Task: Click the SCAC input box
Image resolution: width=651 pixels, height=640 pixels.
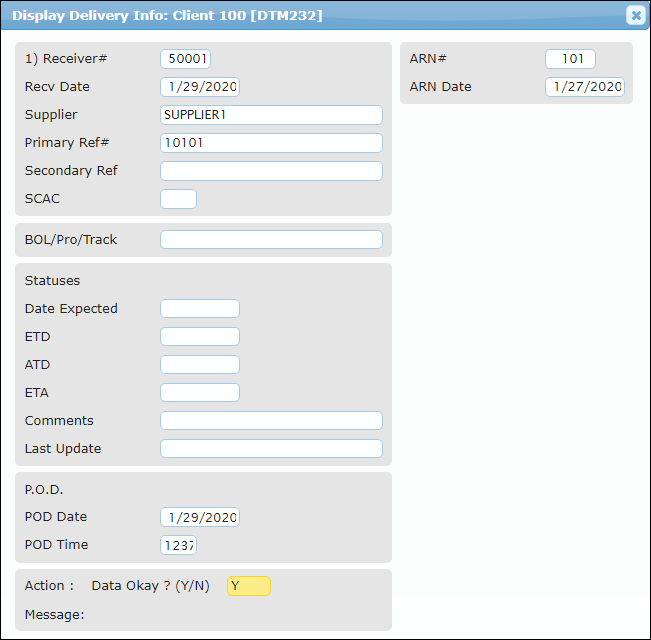Action: click(179, 199)
